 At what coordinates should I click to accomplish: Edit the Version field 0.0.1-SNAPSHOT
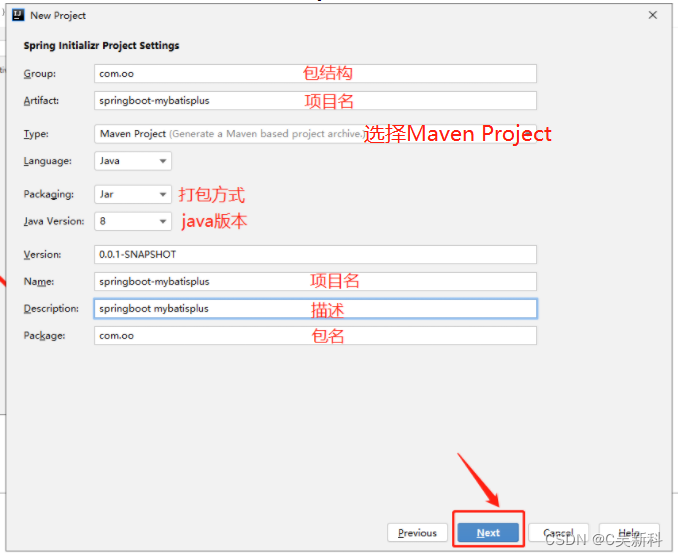click(315, 254)
